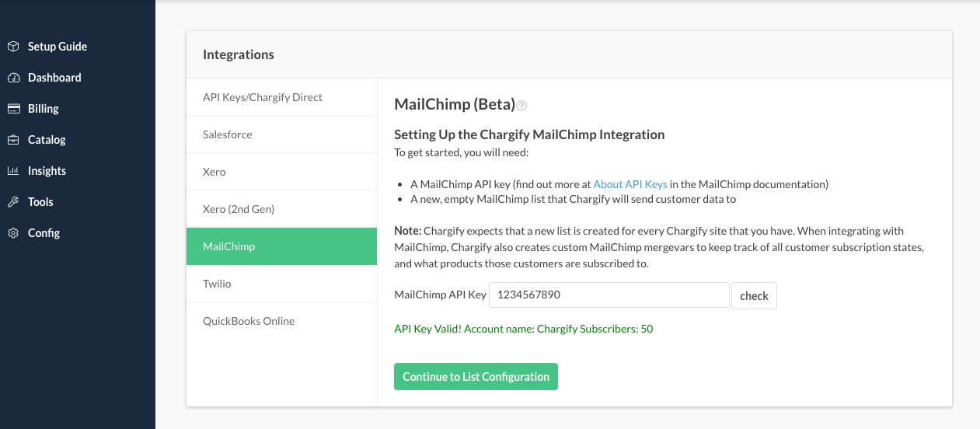Image resolution: width=980 pixels, height=429 pixels.
Task: Open API Keys/Chargify Direct integration
Action: (x=263, y=97)
